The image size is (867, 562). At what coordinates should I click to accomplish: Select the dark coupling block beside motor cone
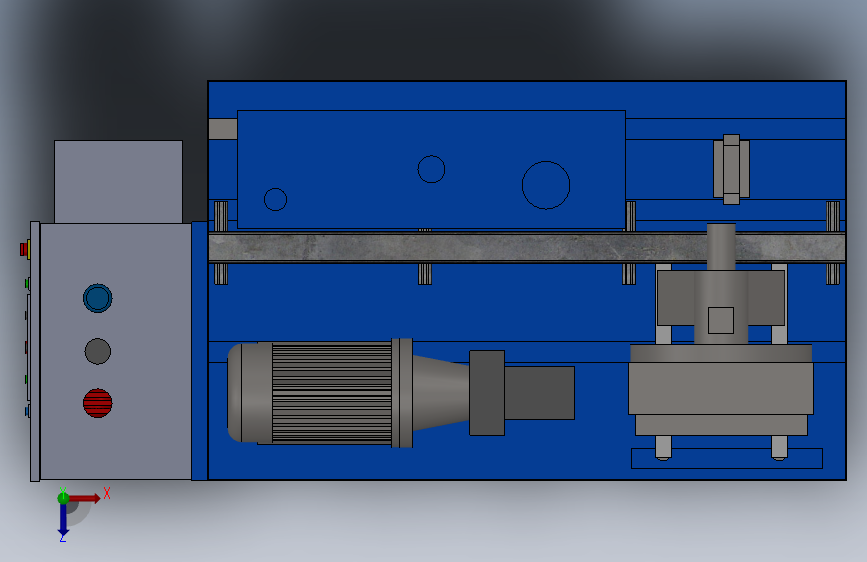487,393
